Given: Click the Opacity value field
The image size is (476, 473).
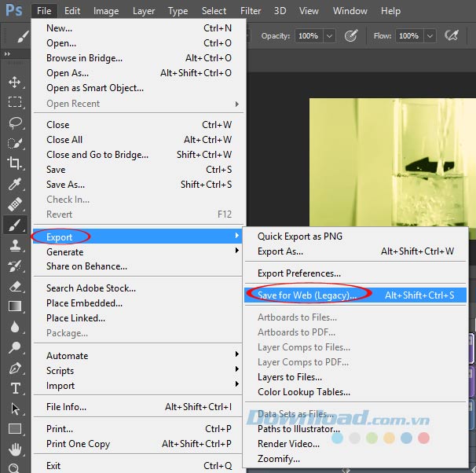Looking at the screenshot, I should coord(307,36).
